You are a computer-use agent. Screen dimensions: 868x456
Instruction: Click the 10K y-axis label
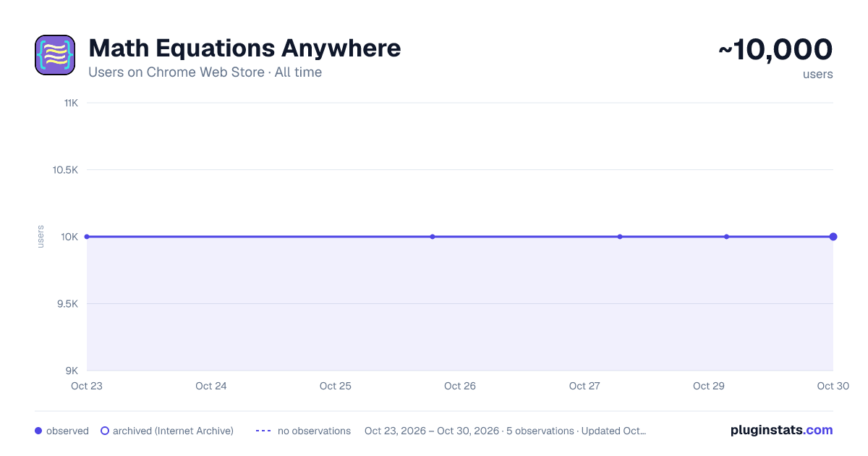click(69, 237)
